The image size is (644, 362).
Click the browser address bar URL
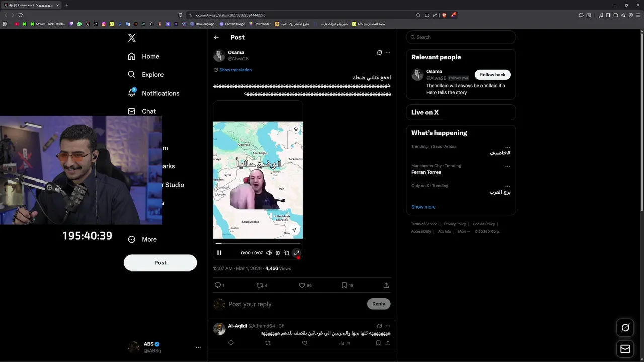coord(230,15)
